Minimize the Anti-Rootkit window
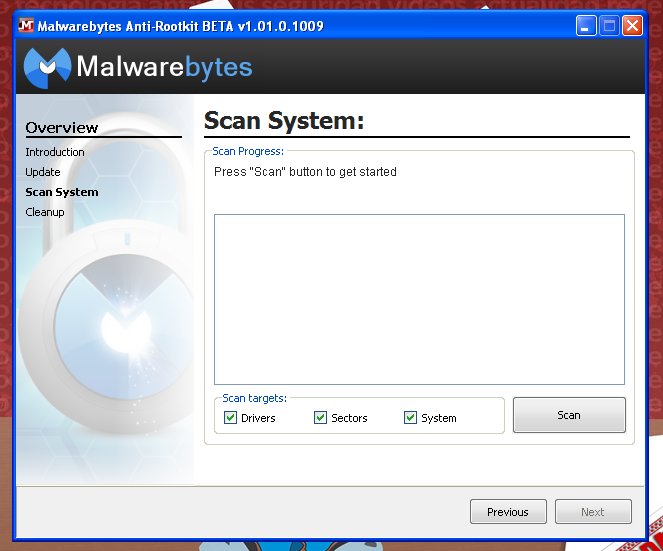 click(586, 26)
